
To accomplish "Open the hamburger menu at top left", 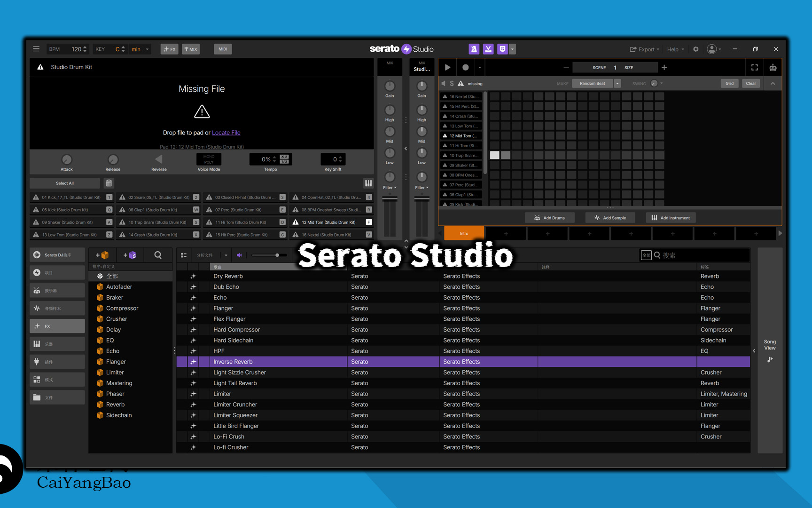I will pyautogui.click(x=36, y=49).
